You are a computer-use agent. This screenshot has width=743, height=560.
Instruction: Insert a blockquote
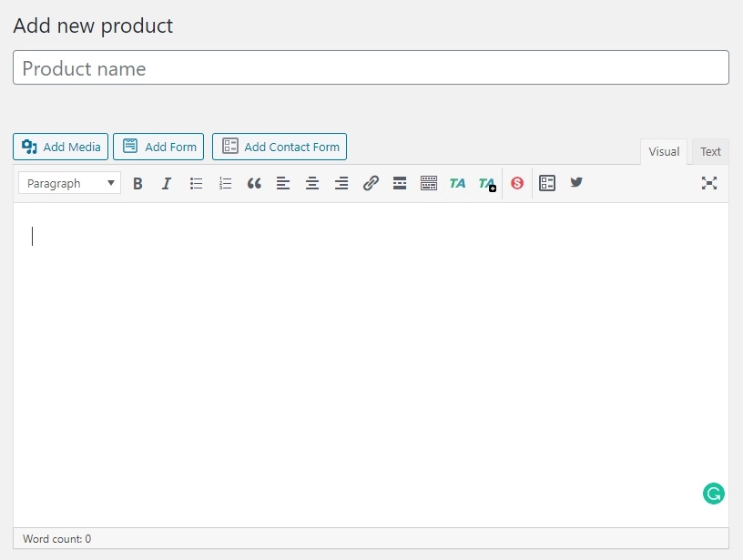coord(254,183)
